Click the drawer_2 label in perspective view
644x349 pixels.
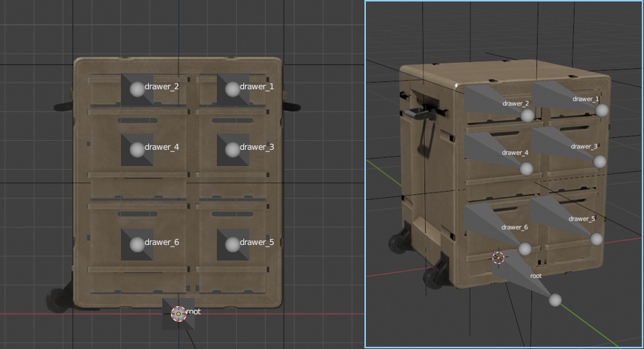point(516,103)
